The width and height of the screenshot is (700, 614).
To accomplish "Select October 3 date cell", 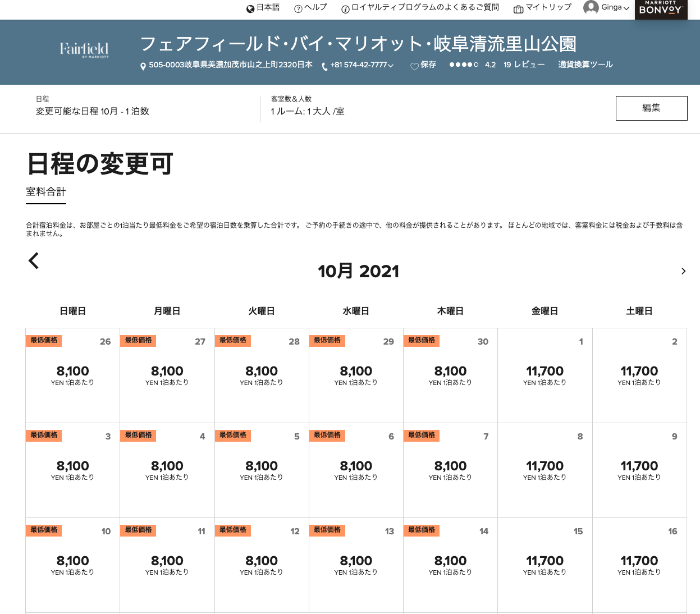I will 72,470.
